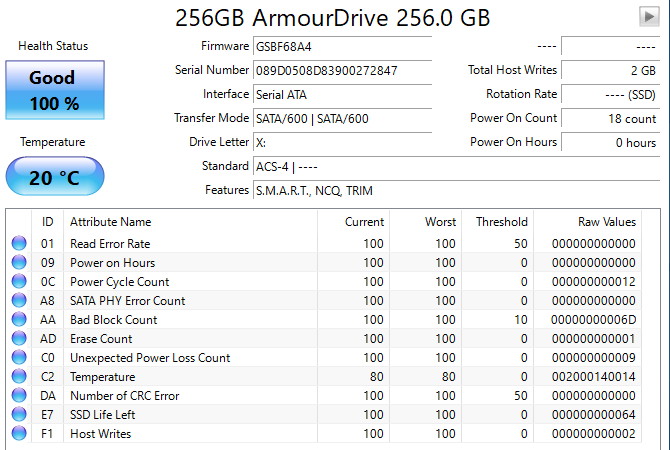Click the Raw Values column header
This screenshot has height=450, width=670.
[588, 222]
